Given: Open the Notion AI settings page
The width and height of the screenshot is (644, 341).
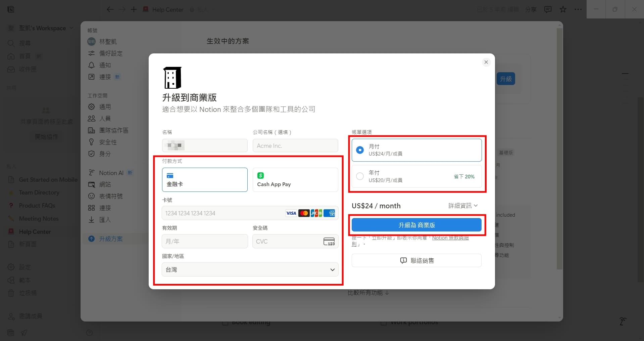Looking at the screenshot, I should (x=111, y=173).
